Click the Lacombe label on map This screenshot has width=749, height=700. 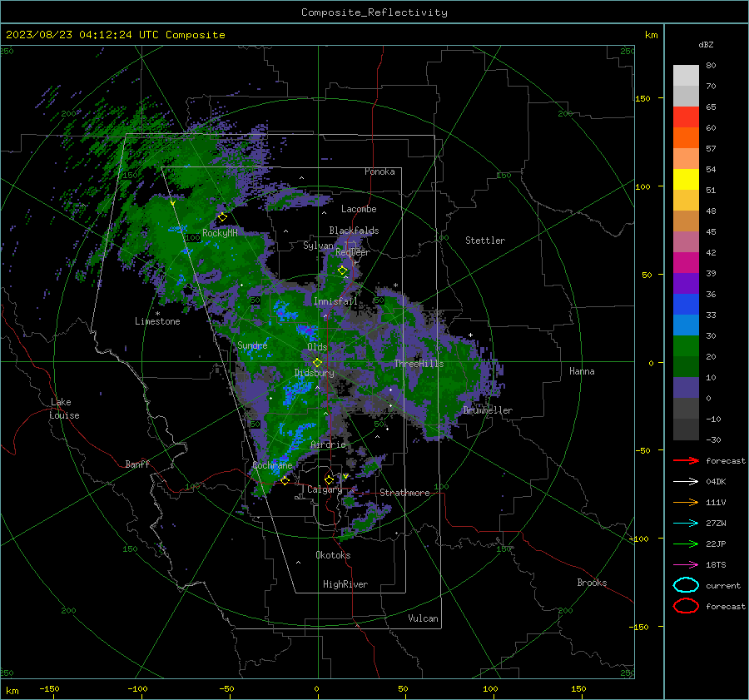tap(359, 209)
